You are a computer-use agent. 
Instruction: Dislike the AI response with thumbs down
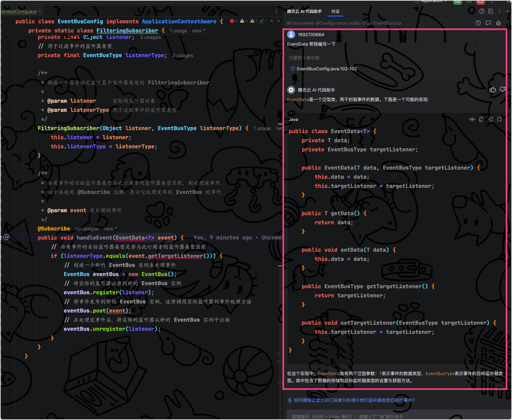pos(503,90)
